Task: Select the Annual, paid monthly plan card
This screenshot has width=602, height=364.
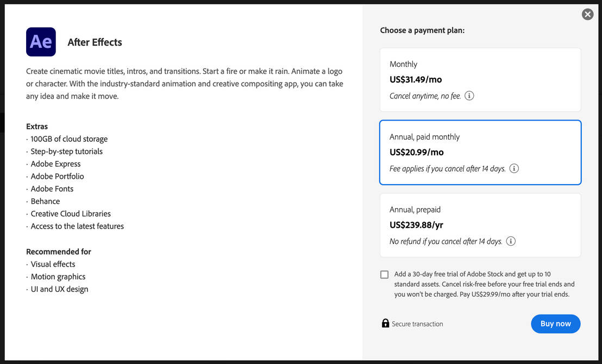Action: pyautogui.click(x=480, y=152)
